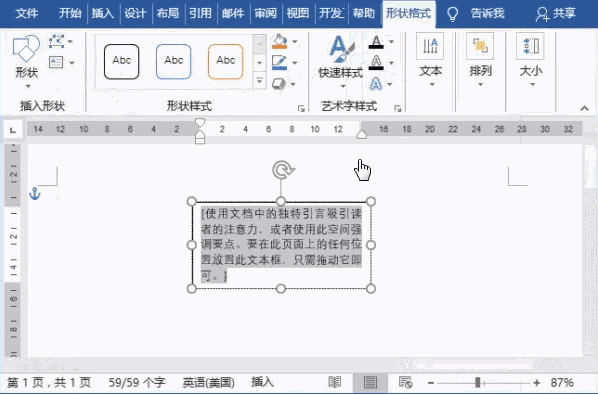Open the 形状 shapes gallery icon

(x=26, y=49)
